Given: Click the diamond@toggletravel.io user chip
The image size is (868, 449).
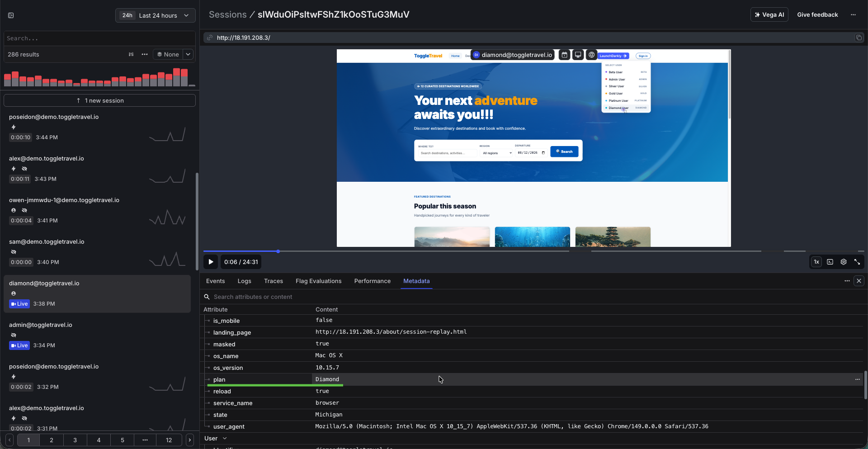Looking at the screenshot, I should click(x=513, y=55).
